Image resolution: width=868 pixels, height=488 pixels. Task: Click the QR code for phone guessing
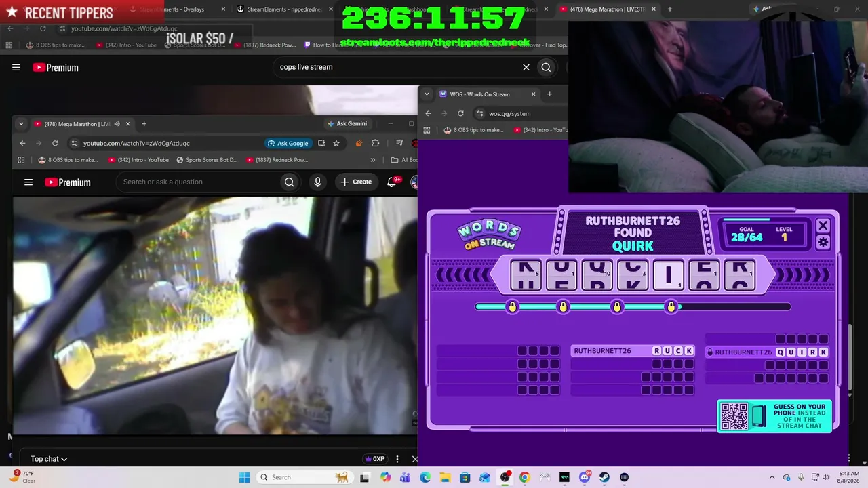point(734,416)
